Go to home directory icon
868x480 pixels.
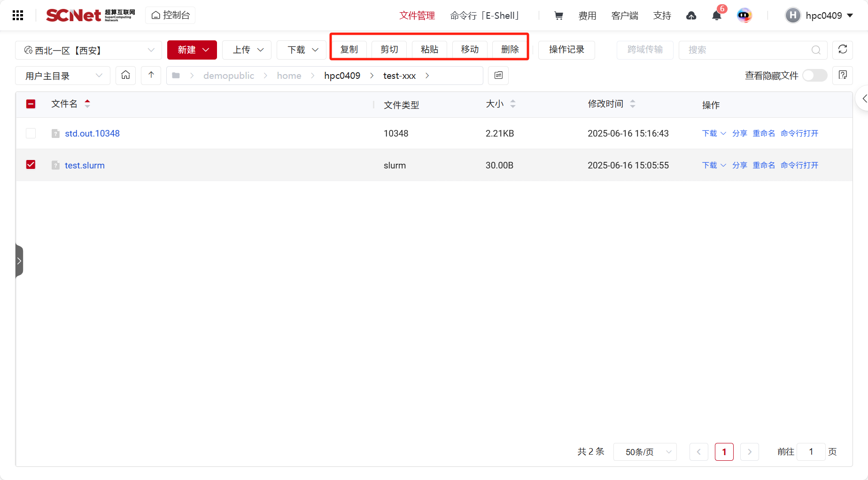(x=125, y=75)
